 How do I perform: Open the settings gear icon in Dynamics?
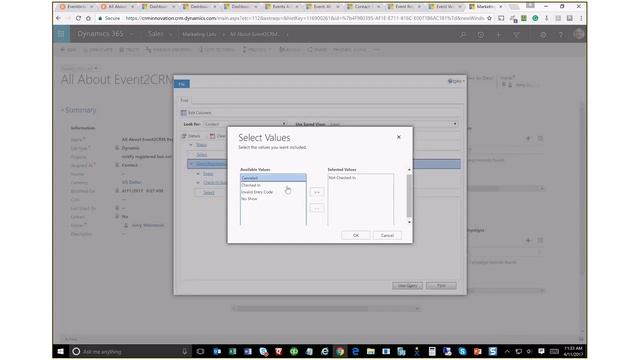(543, 35)
